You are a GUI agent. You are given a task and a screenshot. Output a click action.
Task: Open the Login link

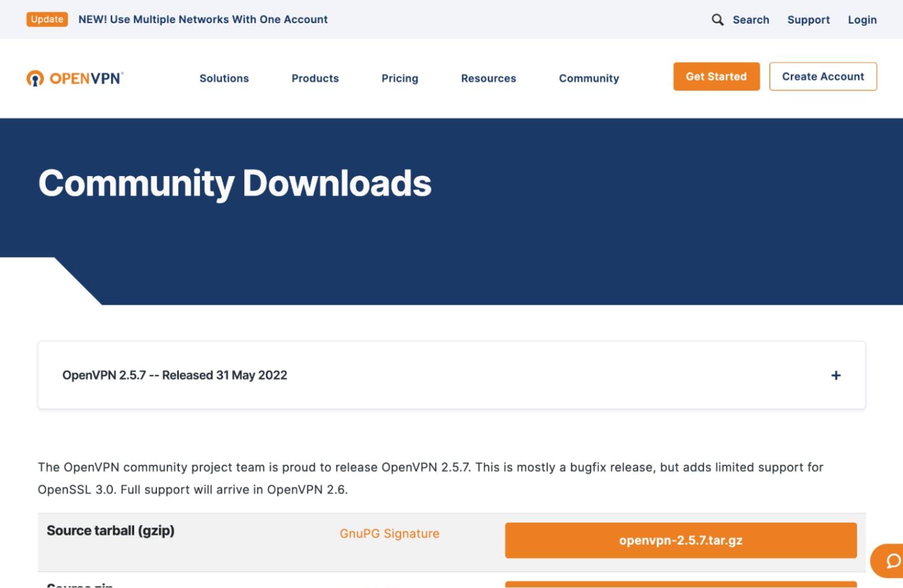click(x=862, y=20)
